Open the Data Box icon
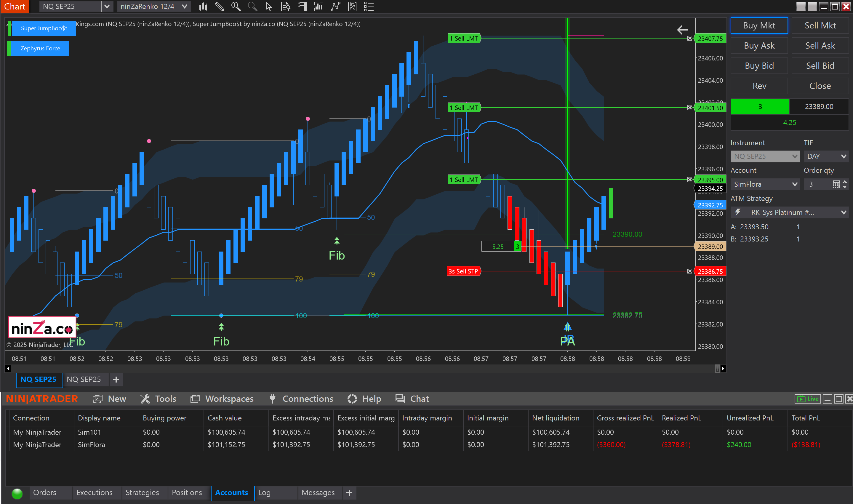 286,7
